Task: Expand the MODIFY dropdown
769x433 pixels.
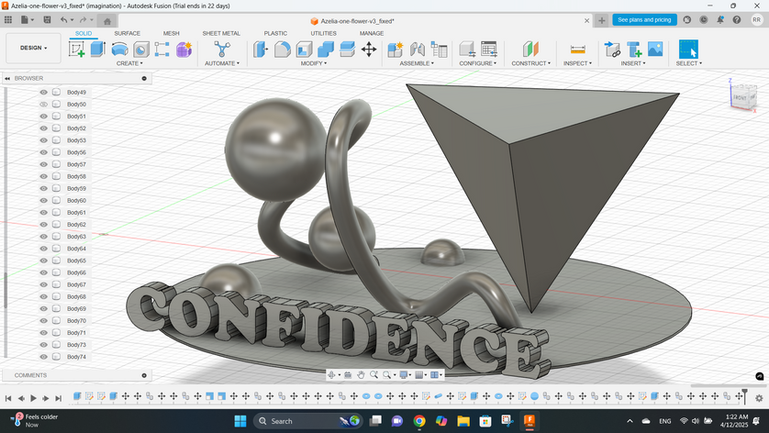Action: click(x=314, y=63)
